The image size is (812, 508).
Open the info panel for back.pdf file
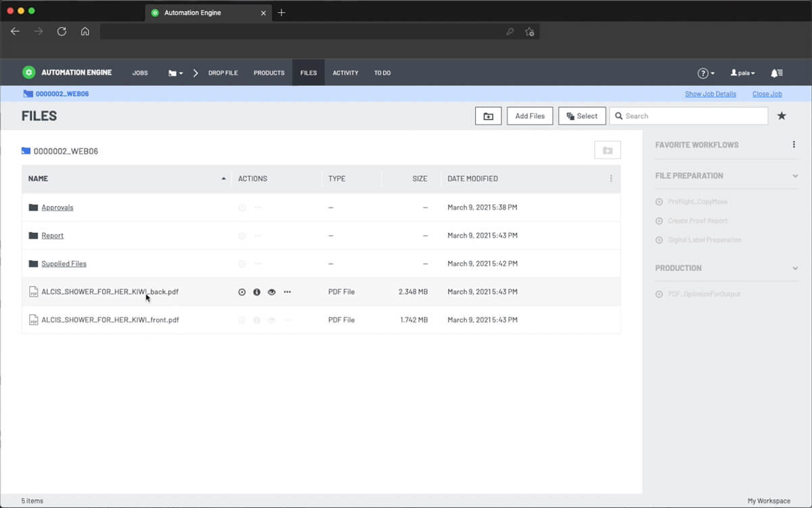tap(256, 291)
